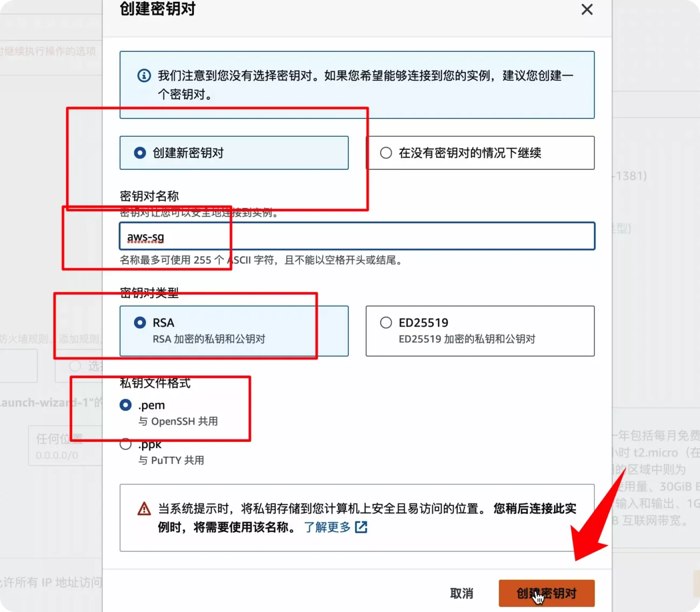
Task: Click the radio circle for 在没有密钥对的情况下继续
Action: tap(386, 152)
